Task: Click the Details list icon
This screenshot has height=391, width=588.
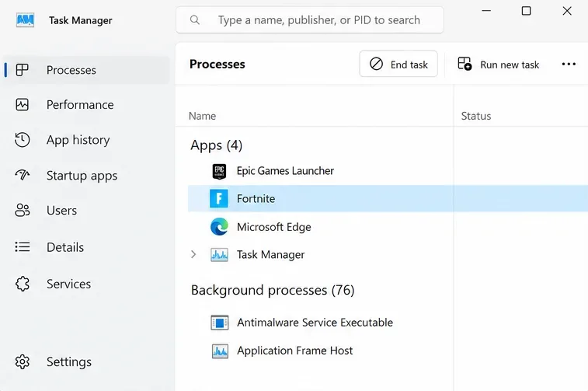Action: (22, 247)
